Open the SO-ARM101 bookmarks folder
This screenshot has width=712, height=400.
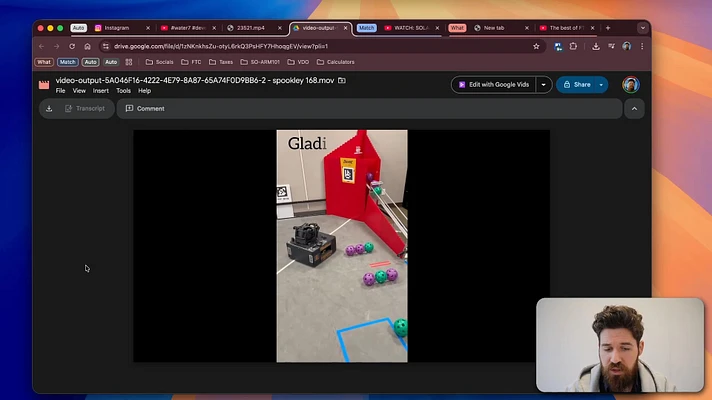pyautogui.click(x=260, y=62)
